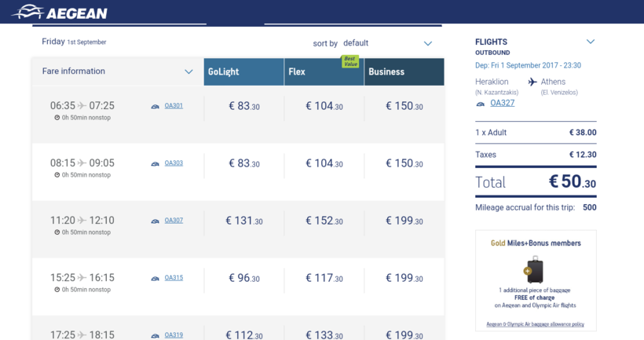Select the Business fare column header
Screen dimensions: 644x340
click(x=404, y=71)
